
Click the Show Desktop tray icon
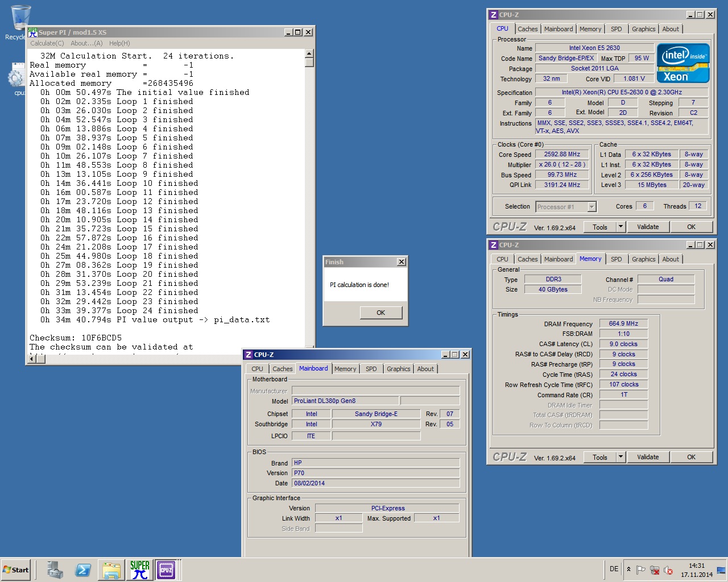[x=721, y=569]
